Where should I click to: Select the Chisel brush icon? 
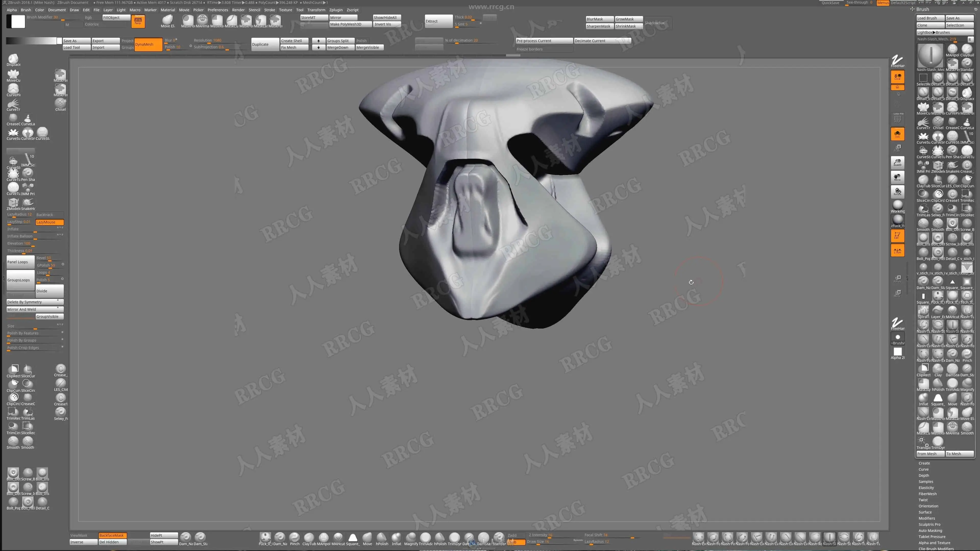point(60,103)
